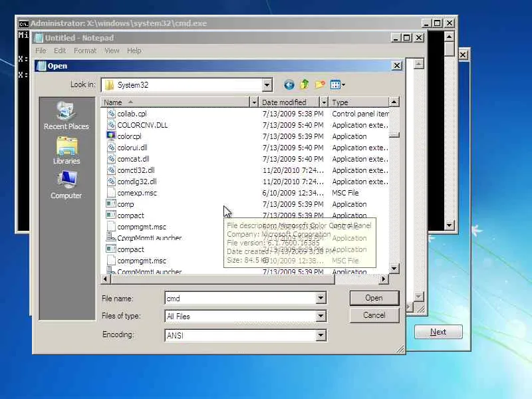
Task: Click the Control panel item type of collab.cpl
Action: coord(360,114)
